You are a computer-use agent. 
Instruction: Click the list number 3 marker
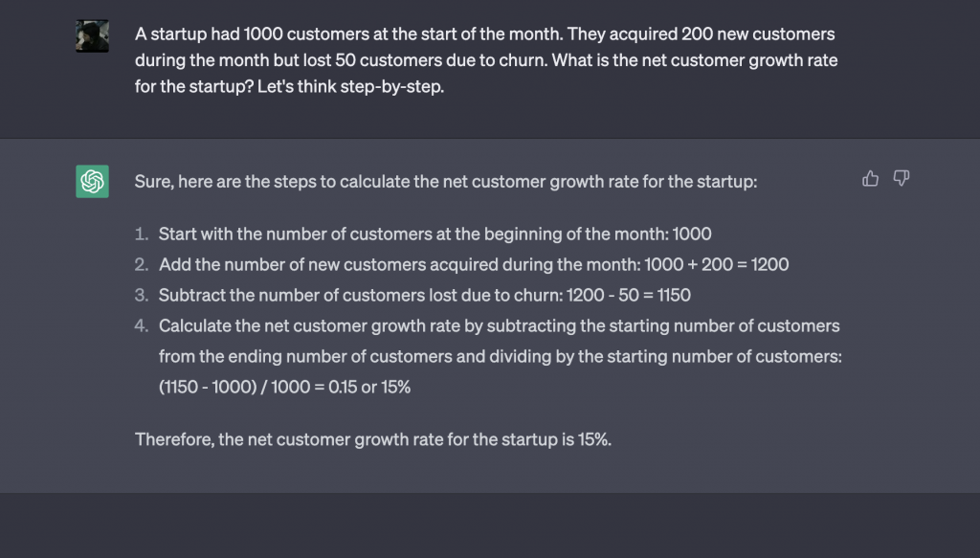(x=142, y=295)
